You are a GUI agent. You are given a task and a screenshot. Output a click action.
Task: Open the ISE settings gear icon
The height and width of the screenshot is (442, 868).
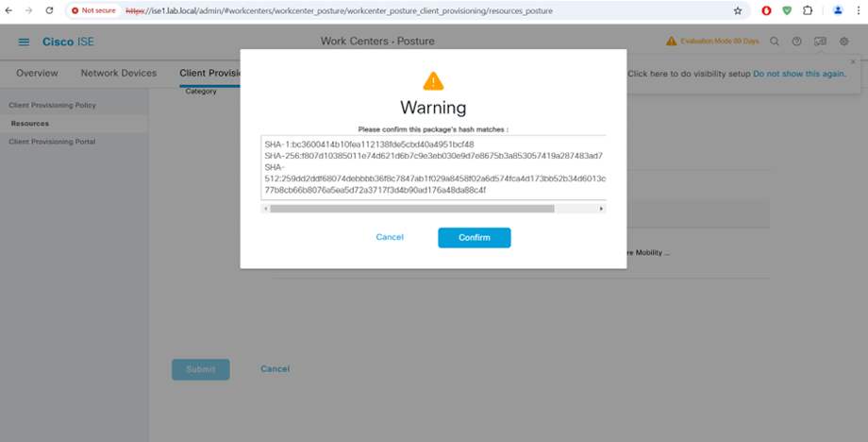click(843, 42)
